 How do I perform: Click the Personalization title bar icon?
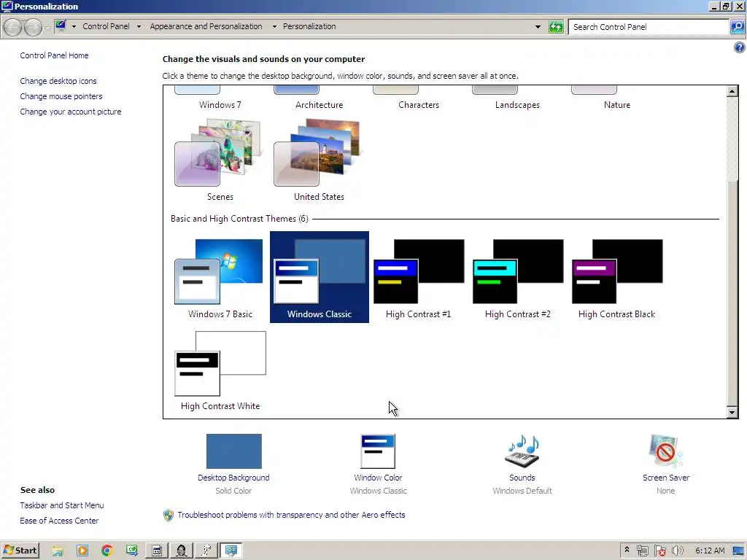[x=7, y=6]
